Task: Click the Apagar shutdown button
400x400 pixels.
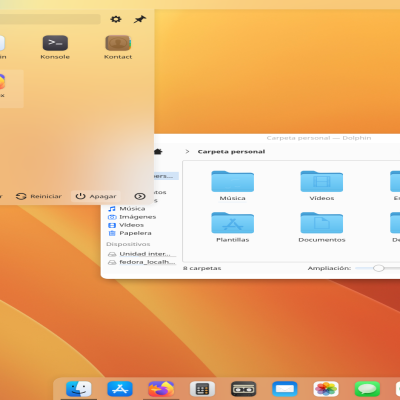Action: coord(96,196)
